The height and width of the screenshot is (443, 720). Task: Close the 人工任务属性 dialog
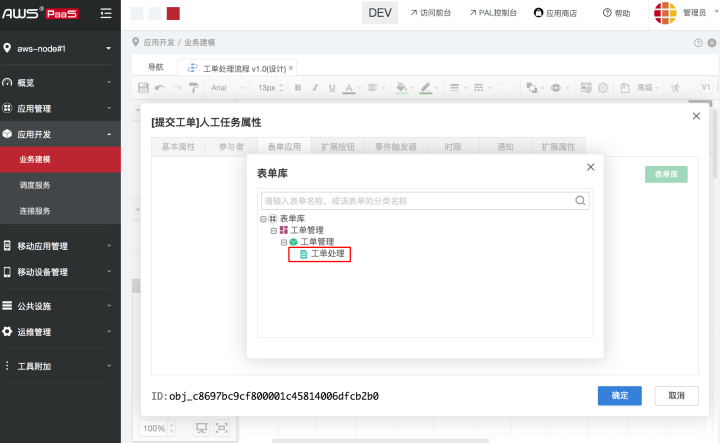pos(696,116)
